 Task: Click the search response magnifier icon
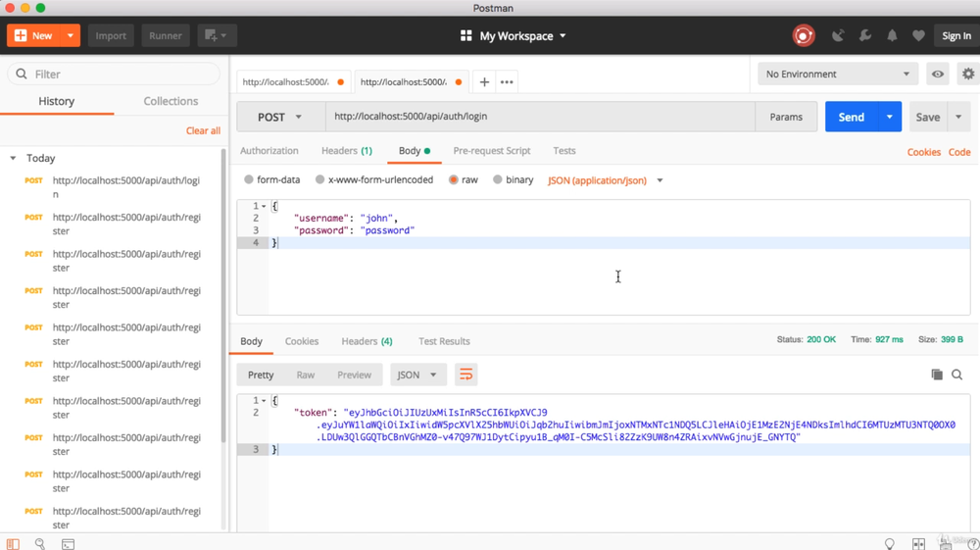[x=957, y=375]
